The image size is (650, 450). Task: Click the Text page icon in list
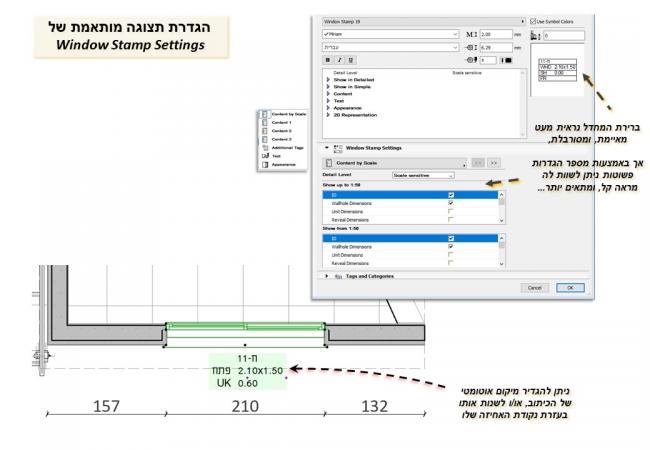pos(264,157)
